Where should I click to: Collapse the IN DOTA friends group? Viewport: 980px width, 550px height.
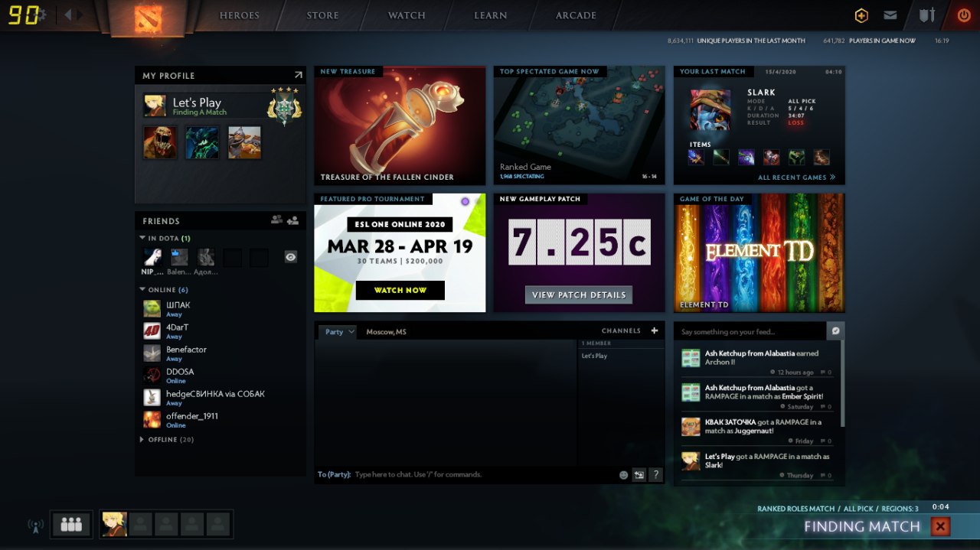pyautogui.click(x=142, y=238)
